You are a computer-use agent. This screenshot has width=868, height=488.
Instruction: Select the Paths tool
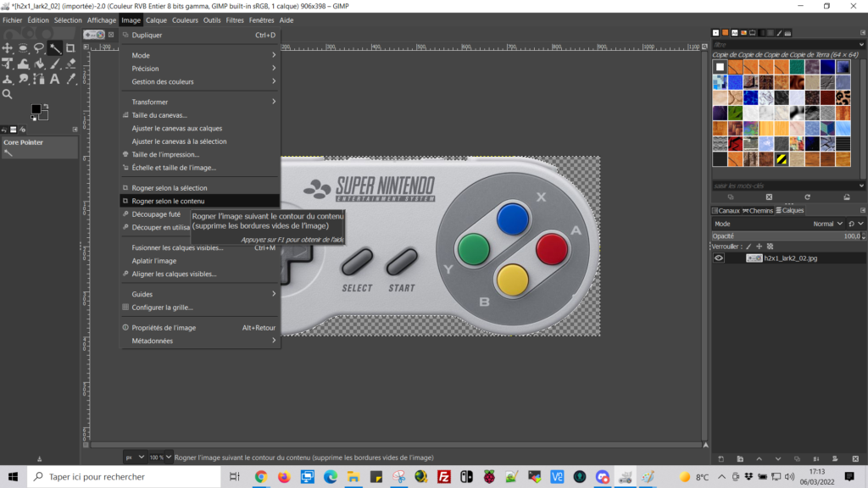click(x=39, y=79)
